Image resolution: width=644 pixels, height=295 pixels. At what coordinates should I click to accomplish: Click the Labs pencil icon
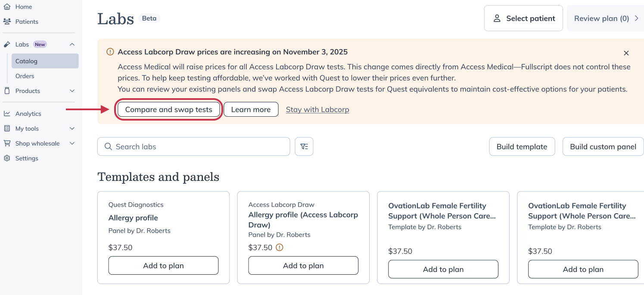tap(7, 44)
